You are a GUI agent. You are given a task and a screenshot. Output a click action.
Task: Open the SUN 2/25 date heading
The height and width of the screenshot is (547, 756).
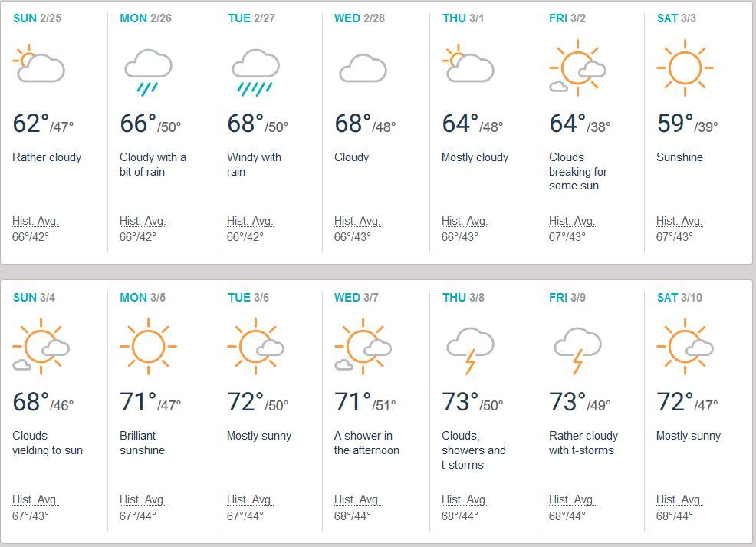37,18
